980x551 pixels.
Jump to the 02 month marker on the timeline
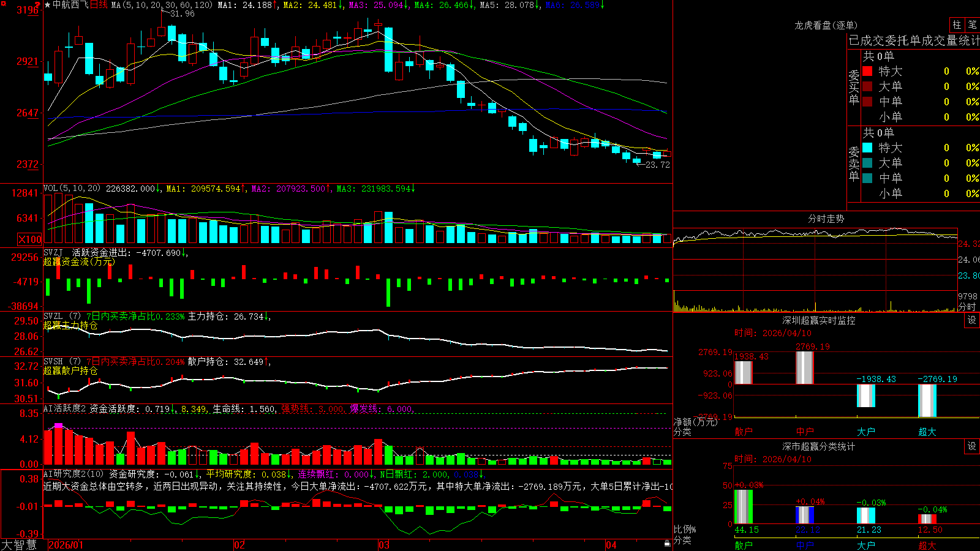(239, 545)
